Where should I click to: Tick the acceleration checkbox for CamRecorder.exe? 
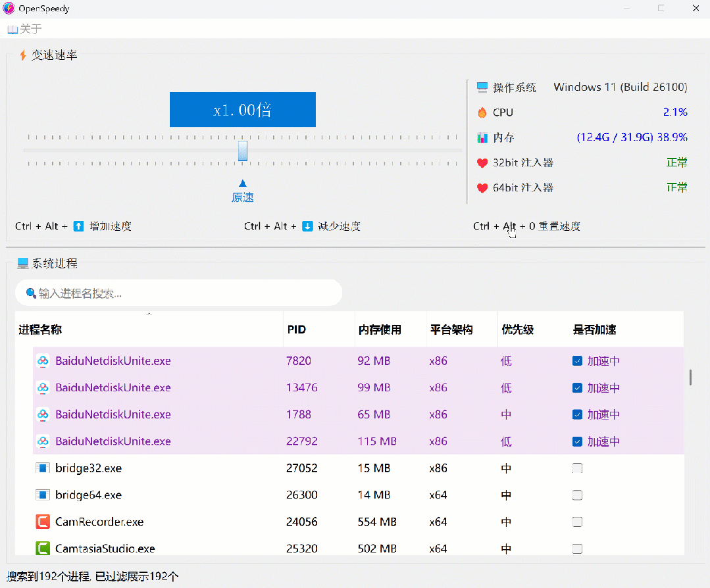point(577,522)
